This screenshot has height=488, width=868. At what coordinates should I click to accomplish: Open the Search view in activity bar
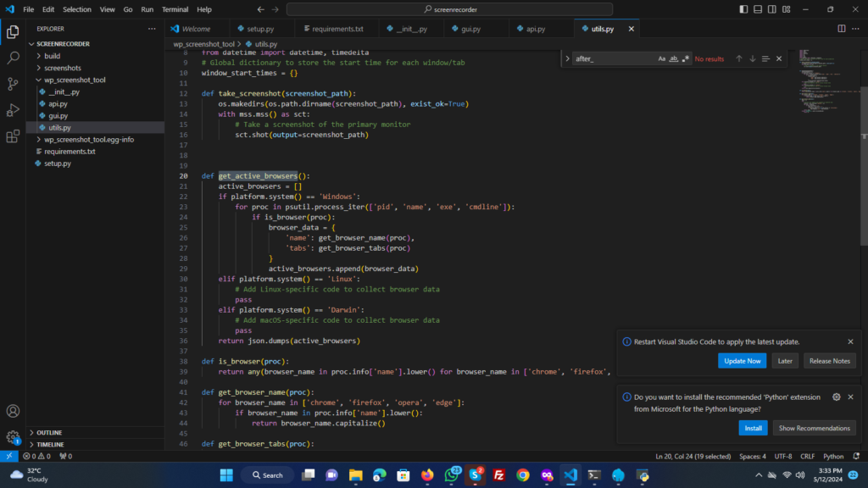coord(13,58)
